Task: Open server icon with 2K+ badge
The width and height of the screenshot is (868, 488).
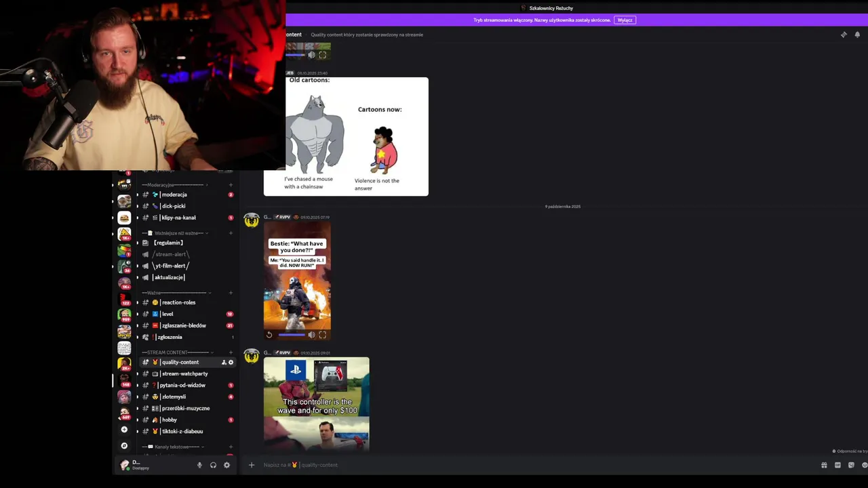Action: 124,365
